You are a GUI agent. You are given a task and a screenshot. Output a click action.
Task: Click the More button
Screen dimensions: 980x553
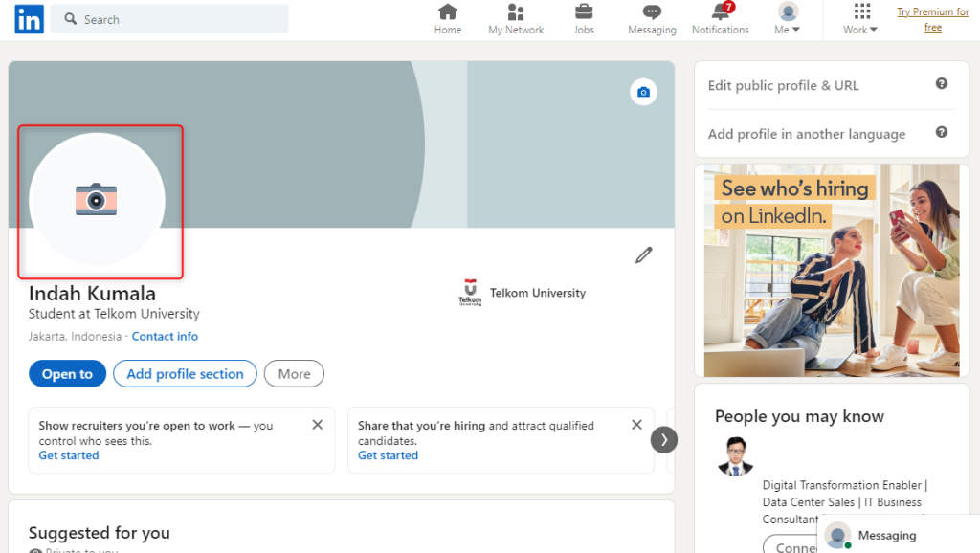(294, 374)
